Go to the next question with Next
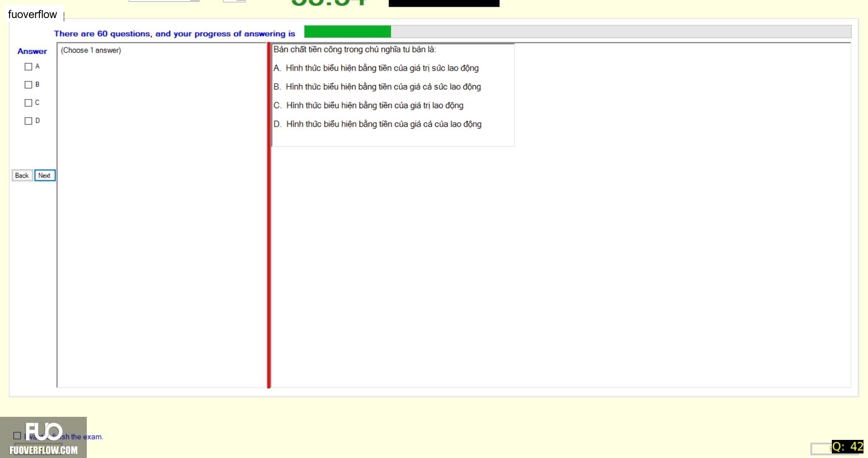Image resolution: width=868 pixels, height=458 pixels. click(45, 176)
